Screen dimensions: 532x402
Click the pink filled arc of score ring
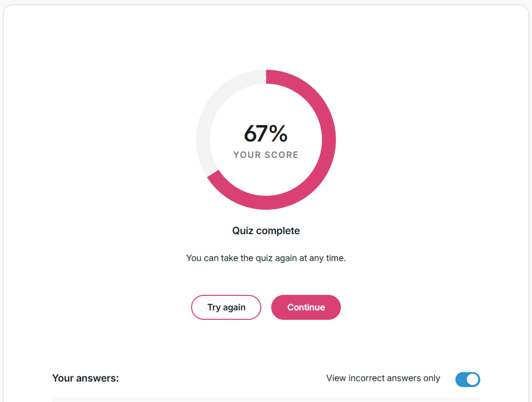pyautogui.click(x=328, y=140)
